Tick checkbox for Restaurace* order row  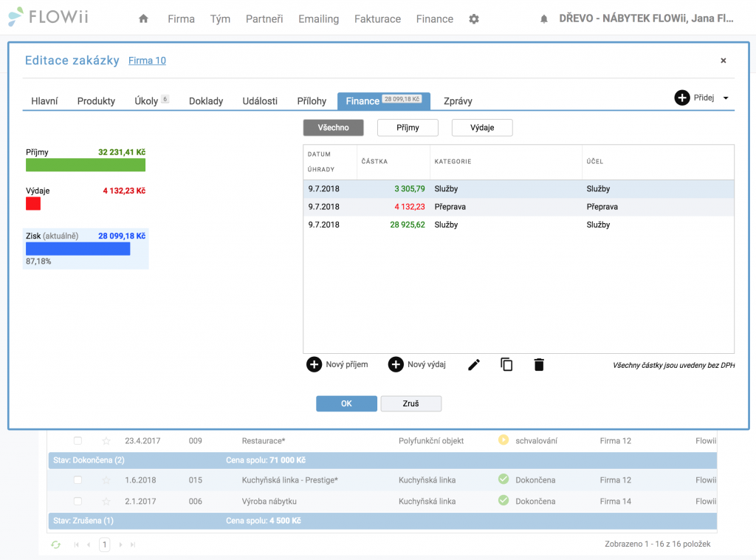point(78,440)
